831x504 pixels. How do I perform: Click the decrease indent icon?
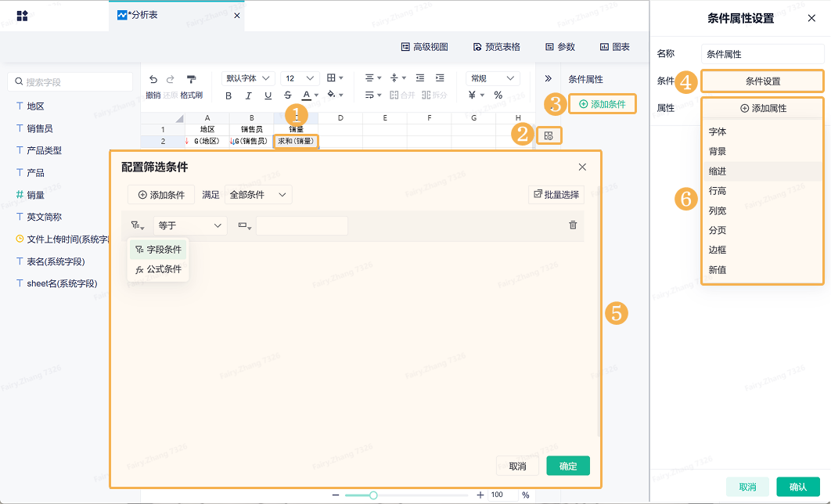pos(420,78)
